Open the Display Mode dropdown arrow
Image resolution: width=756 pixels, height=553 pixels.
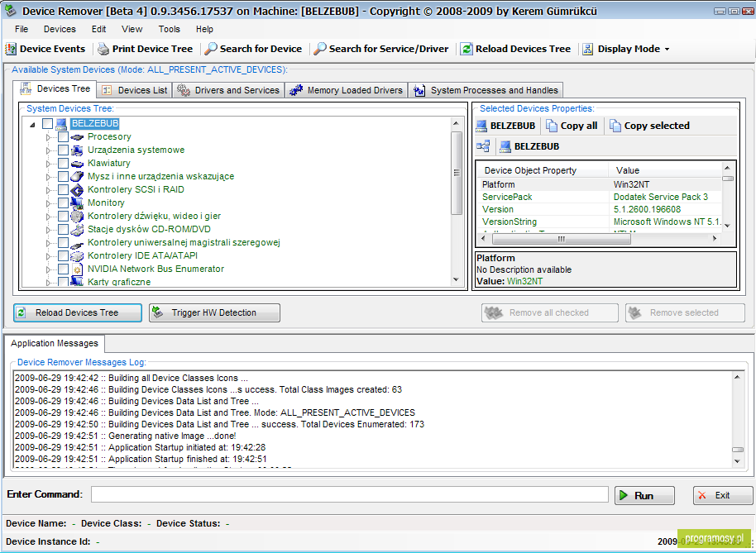tap(667, 49)
